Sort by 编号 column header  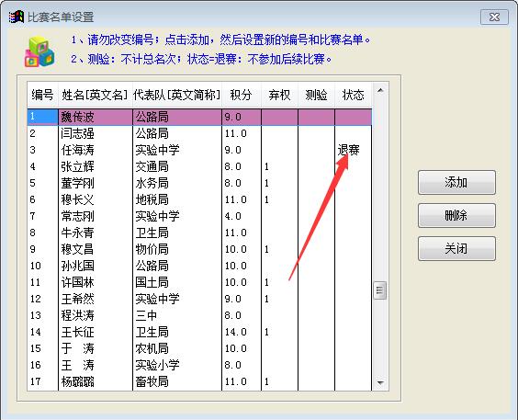click(x=42, y=95)
